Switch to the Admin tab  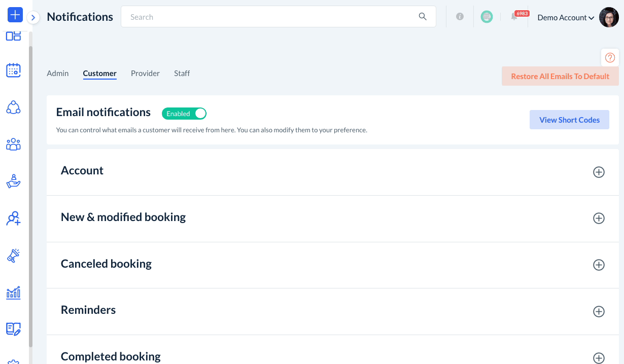click(x=58, y=74)
